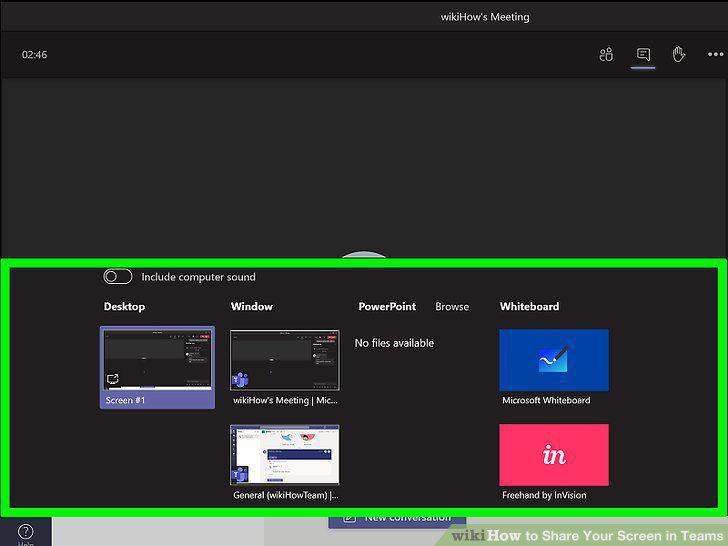The height and width of the screenshot is (546, 728).
Task: Click the PowerPoint section heading
Action: click(x=387, y=306)
